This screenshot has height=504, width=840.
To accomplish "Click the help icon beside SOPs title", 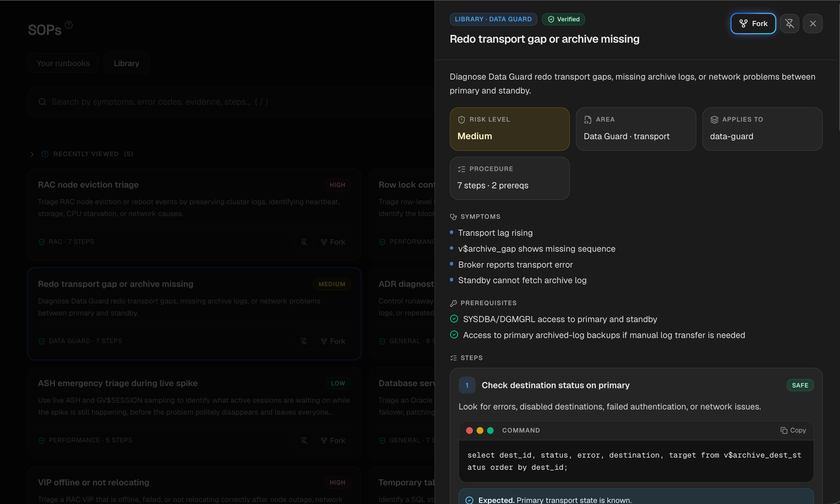I will tap(68, 25).
